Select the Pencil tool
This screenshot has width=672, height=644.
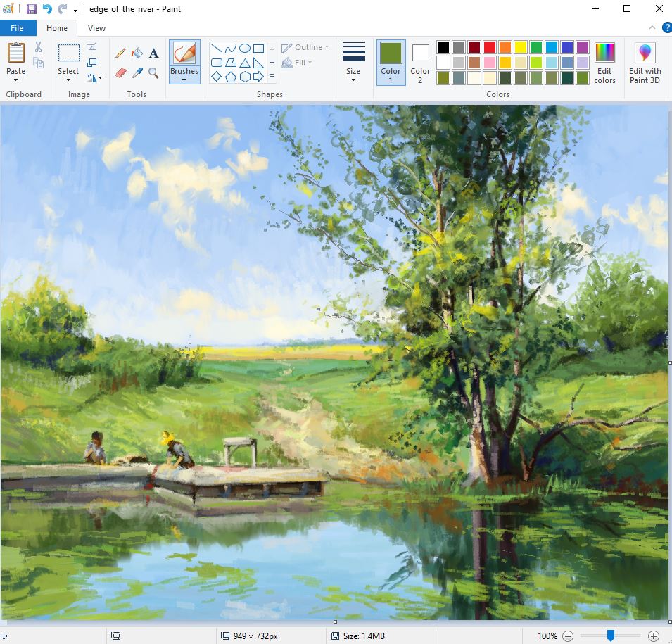pyautogui.click(x=120, y=53)
